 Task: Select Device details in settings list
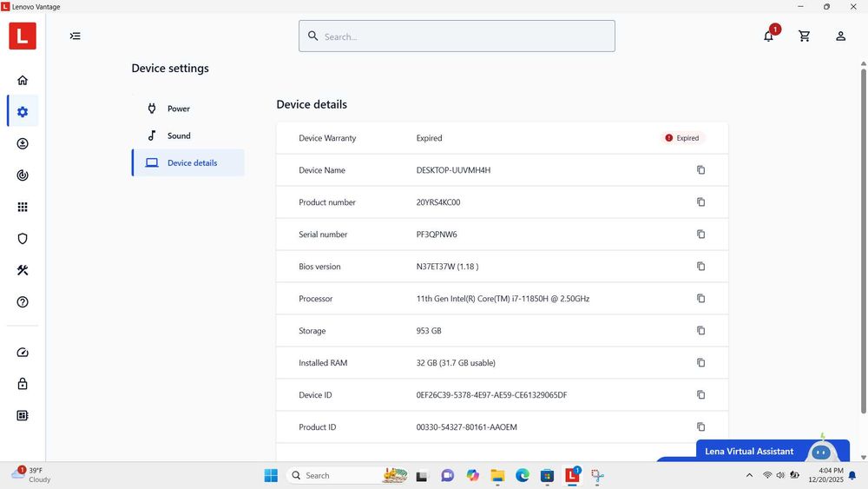point(188,162)
